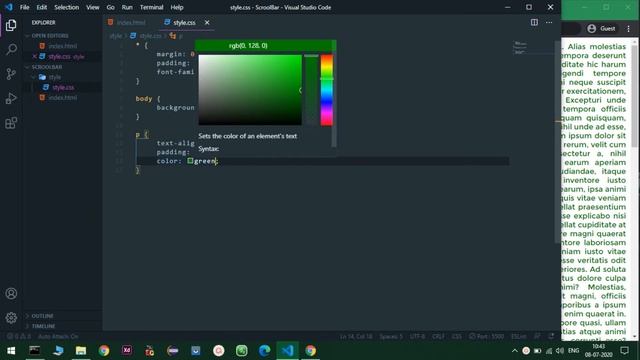
Task: Open the Extensions view
Action: pyautogui.click(x=11, y=123)
